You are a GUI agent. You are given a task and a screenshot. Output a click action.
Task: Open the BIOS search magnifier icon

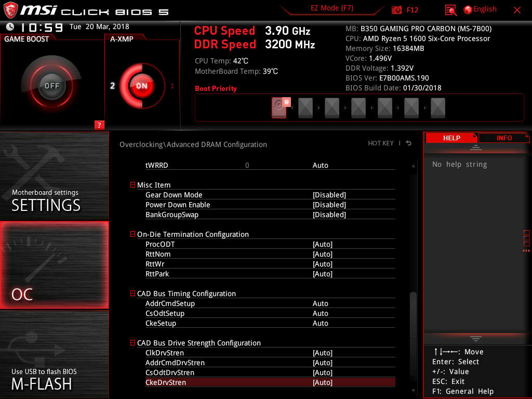point(450,10)
